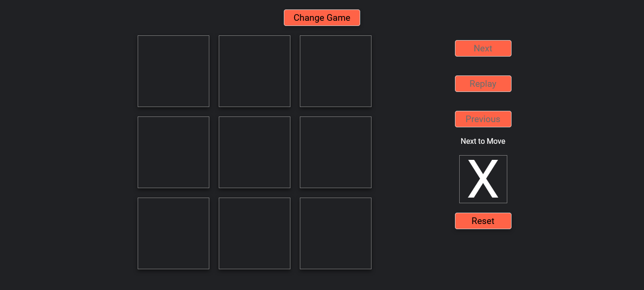The image size is (644, 290).
Task: Step forward with the Next button
Action: coord(483,49)
